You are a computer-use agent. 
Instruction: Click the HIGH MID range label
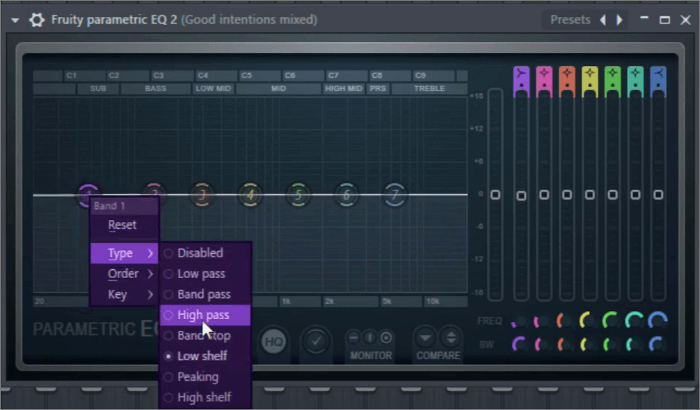[x=344, y=88]
